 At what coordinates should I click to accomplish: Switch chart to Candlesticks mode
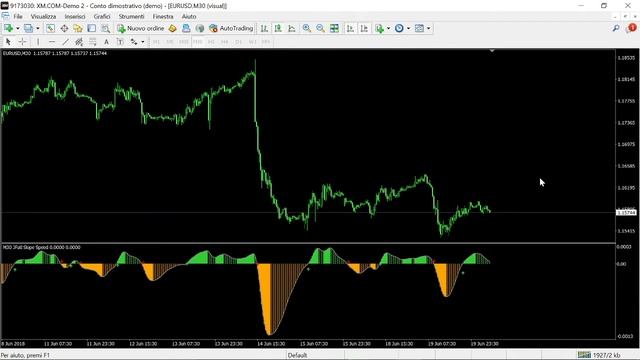(278, 28)
